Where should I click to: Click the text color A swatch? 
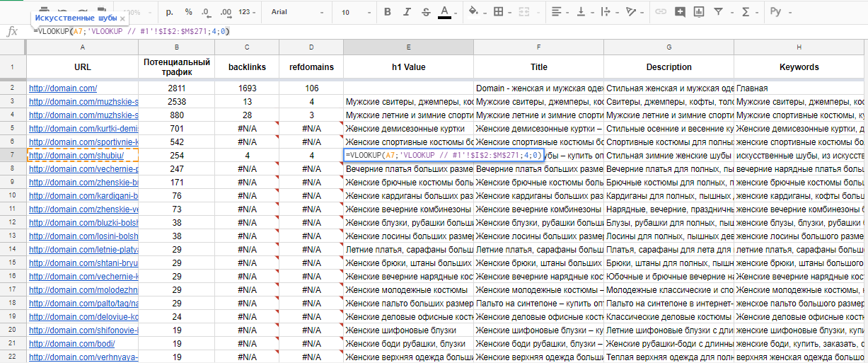coord(444,12)
